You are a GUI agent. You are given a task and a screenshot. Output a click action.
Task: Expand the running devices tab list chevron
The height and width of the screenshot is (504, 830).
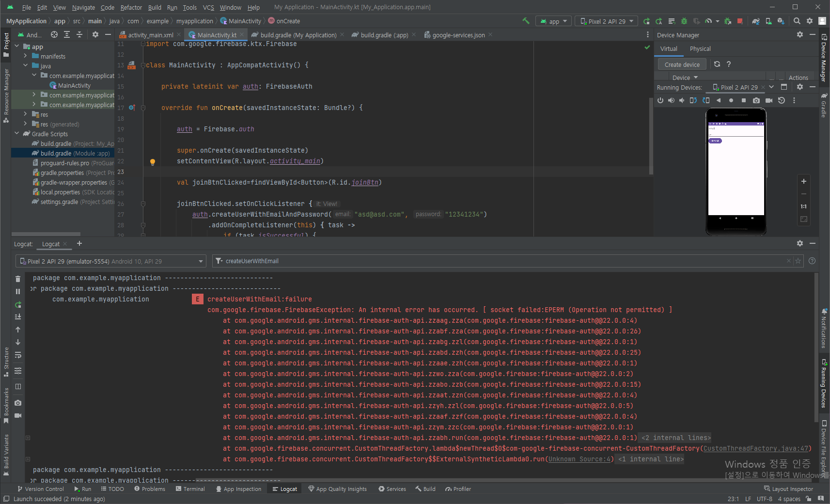click(771, 87)
